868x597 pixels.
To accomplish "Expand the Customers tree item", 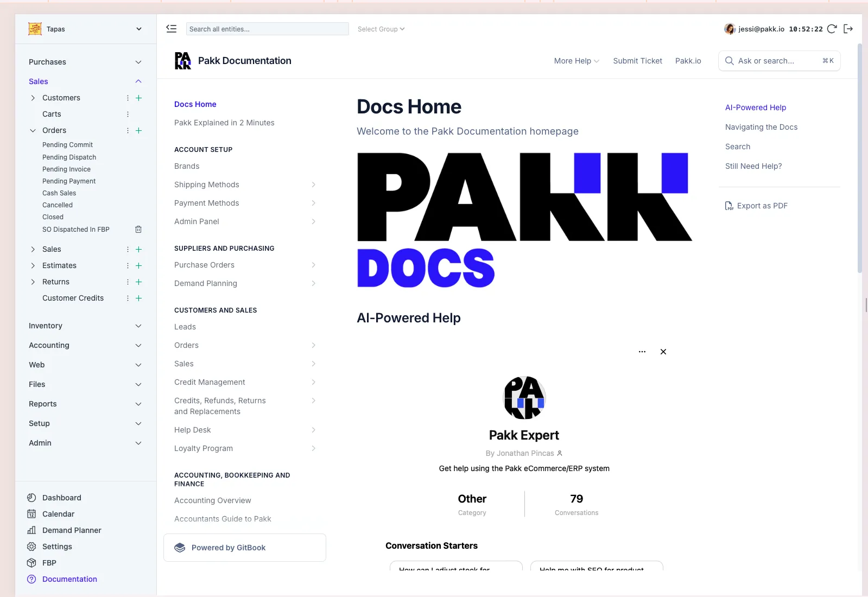I will [x=33, y=98].
